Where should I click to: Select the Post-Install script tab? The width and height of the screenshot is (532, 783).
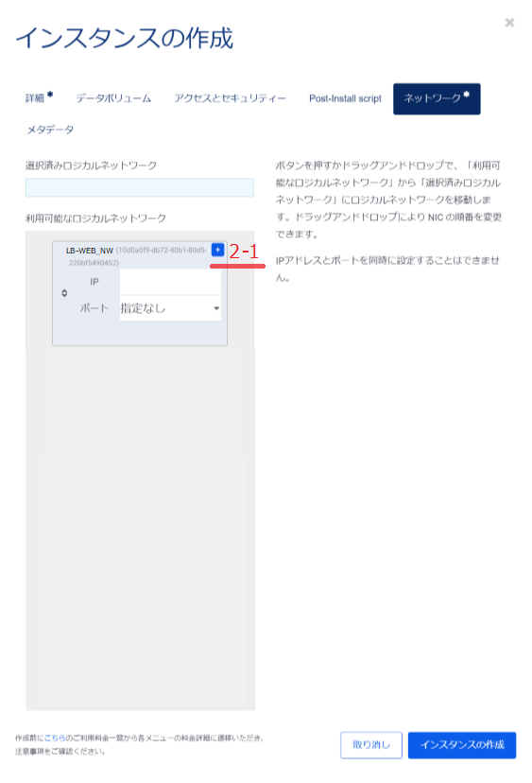pyautogui.click(x=345, y=98)
